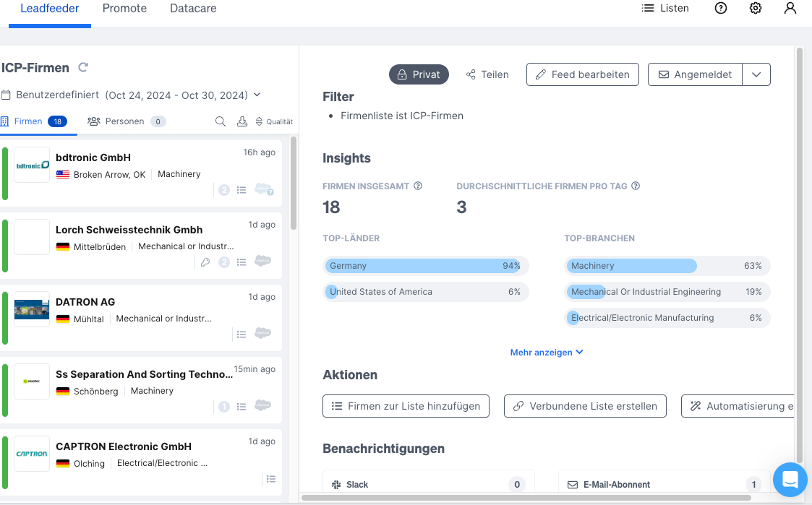This screenshot has height=505, width=812.
Task: Click list icon on Lorch Schweisstechnik card
Action: 242,262
